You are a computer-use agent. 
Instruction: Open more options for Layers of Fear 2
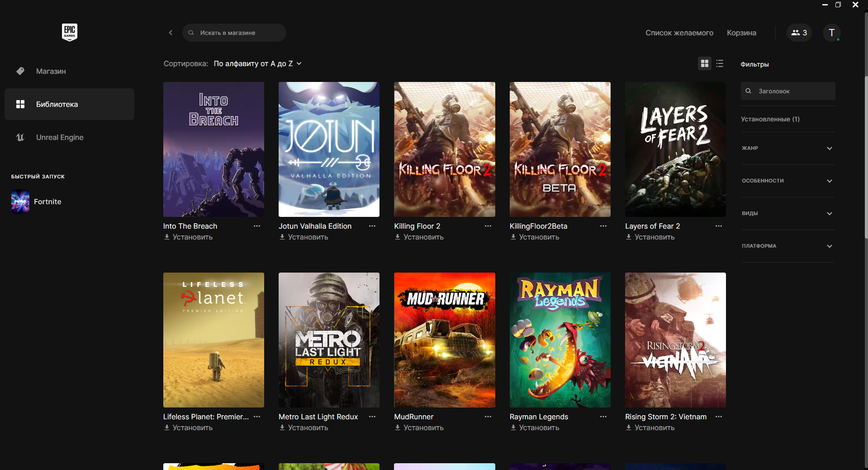click(x=719, y=226)
